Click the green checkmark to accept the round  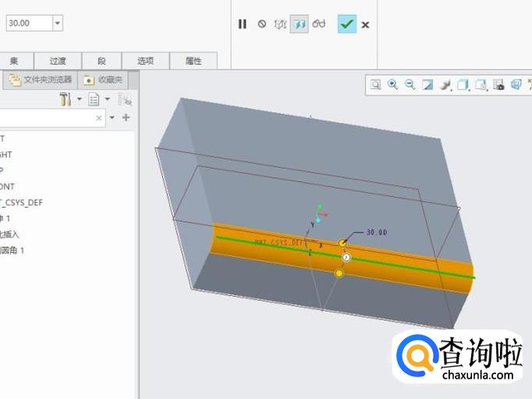(x=346, y=24)
